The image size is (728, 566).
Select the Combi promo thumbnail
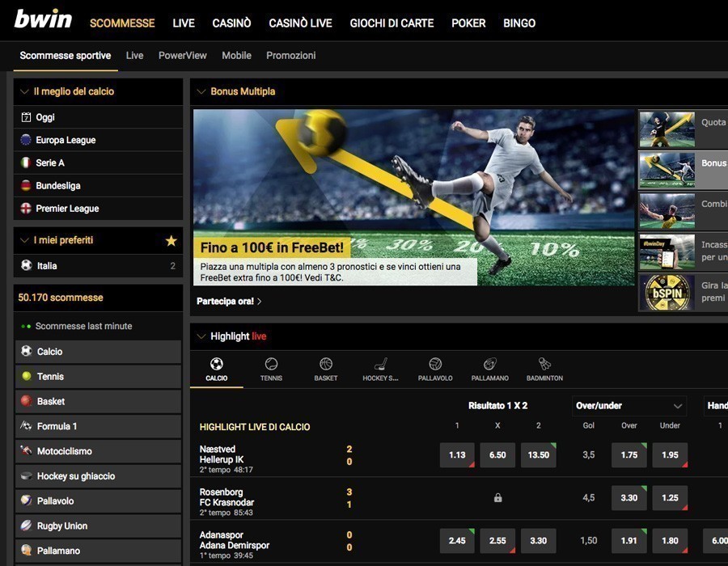pos(667,210)
